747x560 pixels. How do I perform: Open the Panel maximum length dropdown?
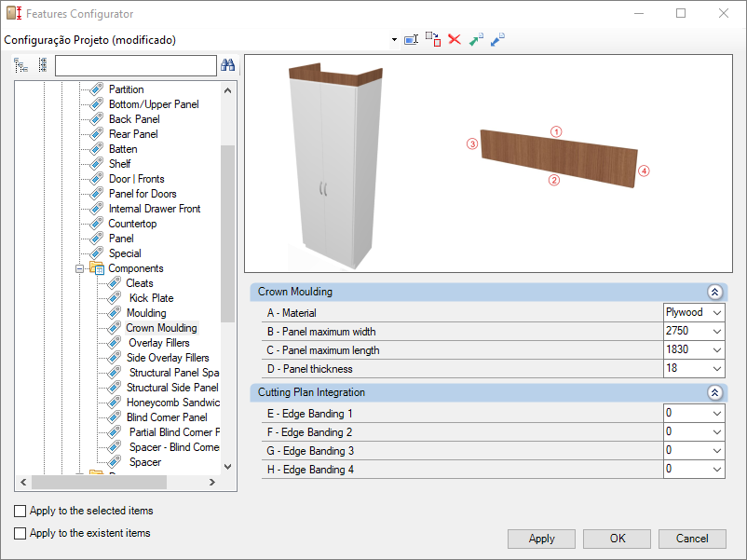pyautogui.click(x=716, y=349)
